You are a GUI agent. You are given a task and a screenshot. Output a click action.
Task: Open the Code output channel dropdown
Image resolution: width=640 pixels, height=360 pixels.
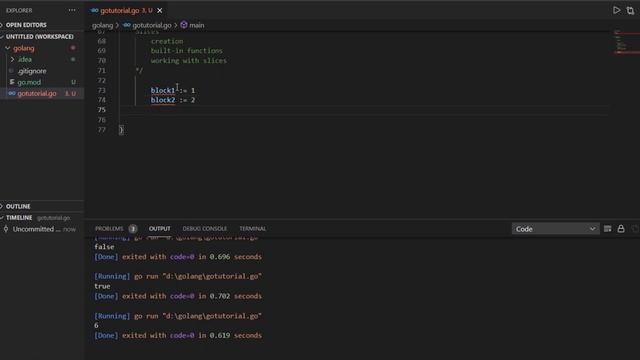[555, 229]
